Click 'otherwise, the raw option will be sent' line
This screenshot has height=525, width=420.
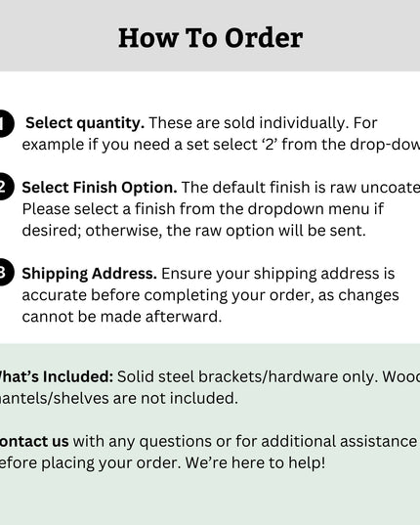(226, 231)
